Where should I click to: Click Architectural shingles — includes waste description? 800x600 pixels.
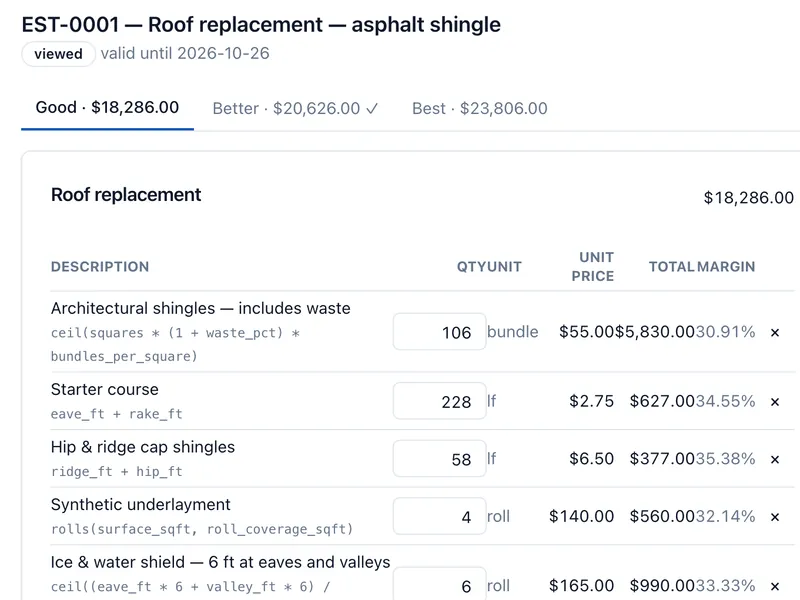pyautogui.click(x=201, y=309)
